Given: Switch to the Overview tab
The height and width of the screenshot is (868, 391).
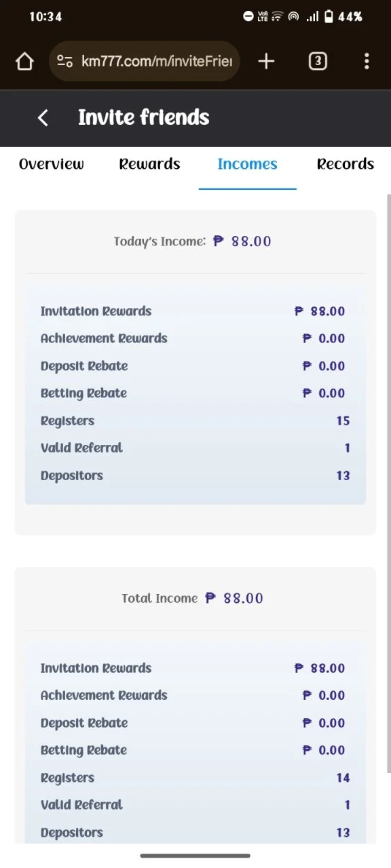Looking at the screenshot, I should [x=52, y=164].
